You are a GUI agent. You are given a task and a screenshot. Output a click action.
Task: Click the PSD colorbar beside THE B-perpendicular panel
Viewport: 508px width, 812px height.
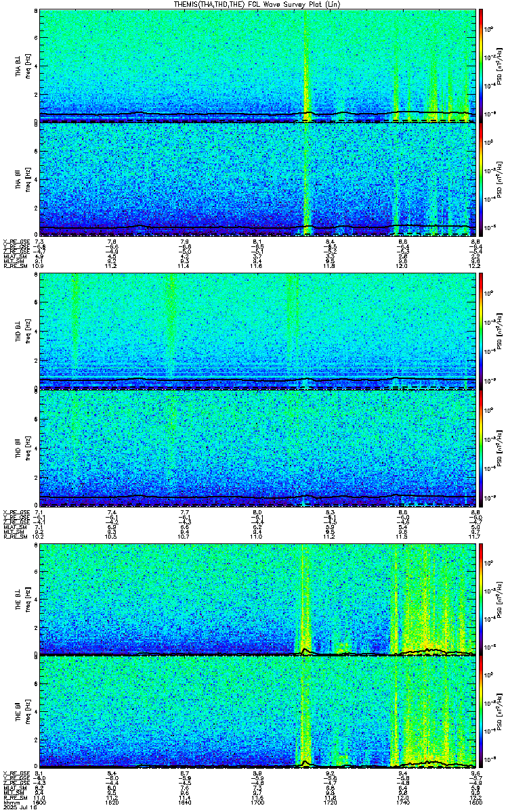(x=481, y=599)
